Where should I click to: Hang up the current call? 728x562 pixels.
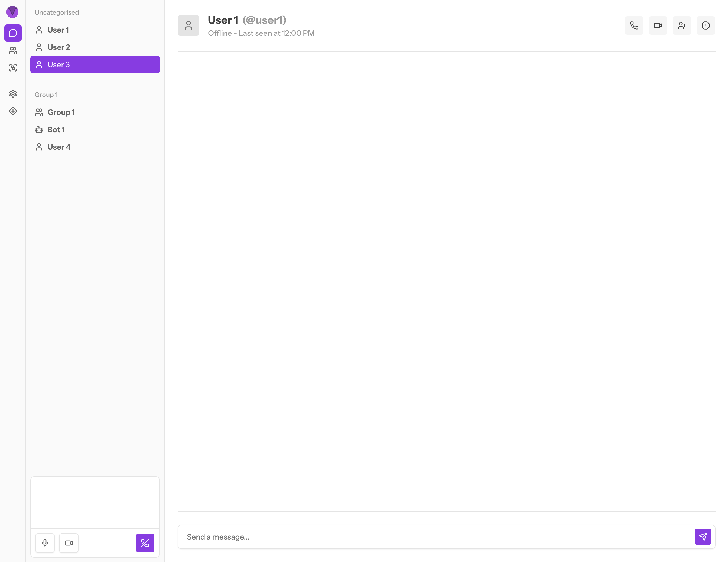pyautogui.click(x=145, y=543)
